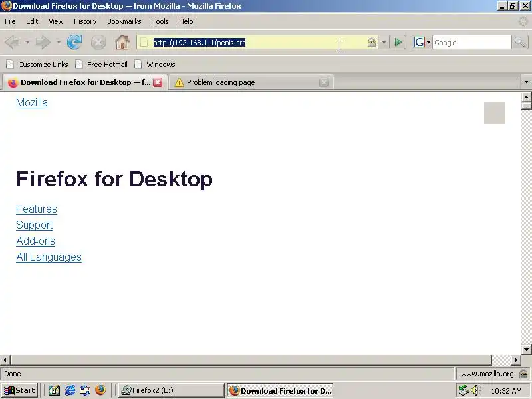Click the status bar security lock icon
This screenshot has width=532, height=399.
coord(523,374)
